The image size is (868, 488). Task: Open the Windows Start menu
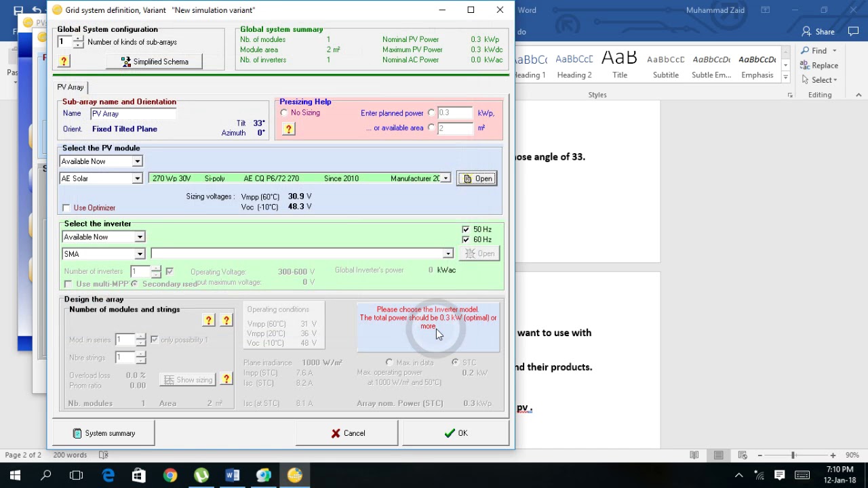[15, 475]
